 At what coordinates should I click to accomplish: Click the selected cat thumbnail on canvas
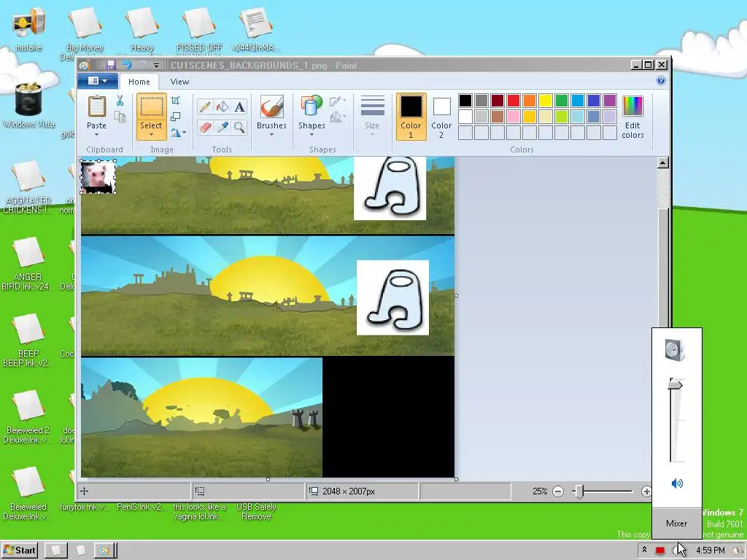(98, 176)
